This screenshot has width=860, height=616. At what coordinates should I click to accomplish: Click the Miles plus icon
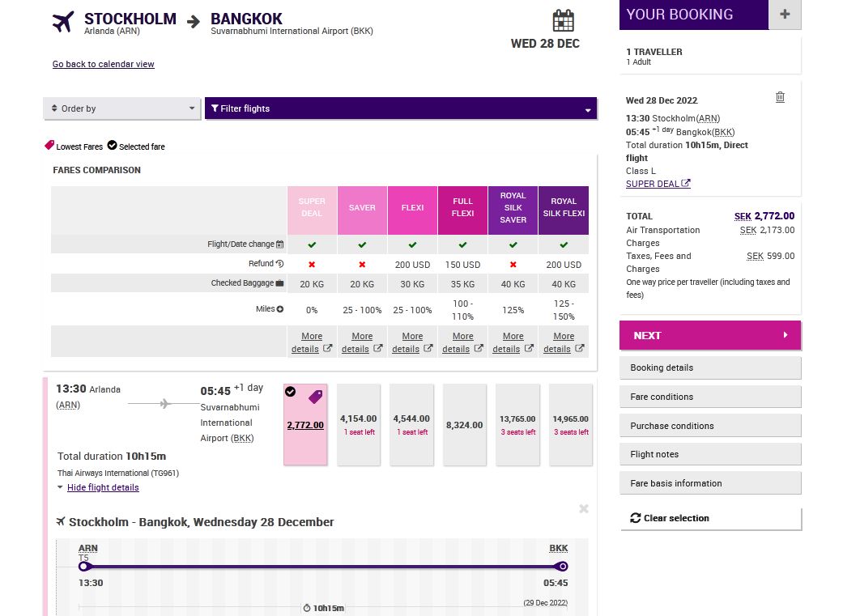279,309
